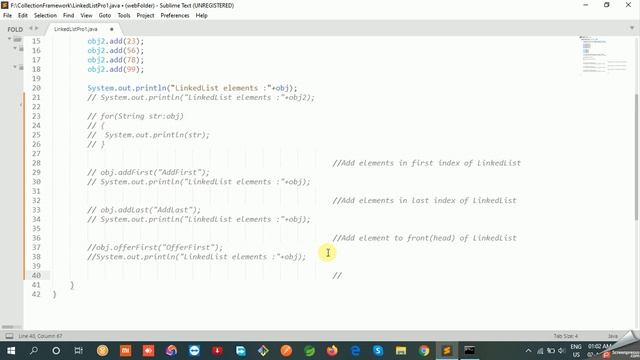Open Firefox from the taskbar
The image size is (640, 360).
(332, 351)
